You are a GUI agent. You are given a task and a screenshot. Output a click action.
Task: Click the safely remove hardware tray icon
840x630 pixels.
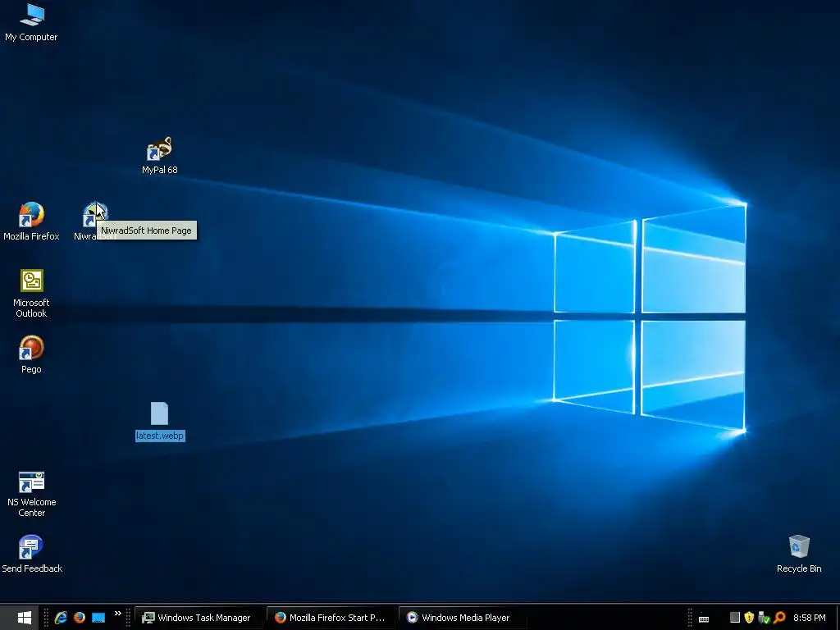(x=764, y=618)
